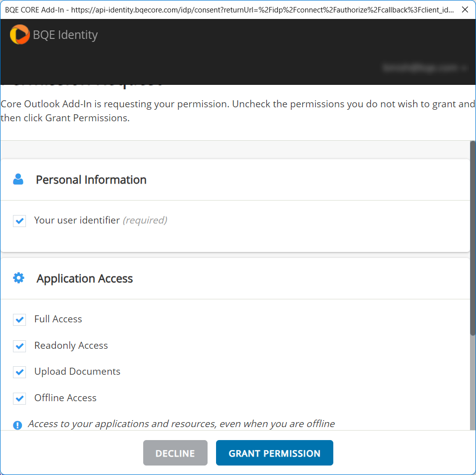Click the consent URL in title bar
Viewport: 476px width, 475px height.
click(x=262, y=9)
